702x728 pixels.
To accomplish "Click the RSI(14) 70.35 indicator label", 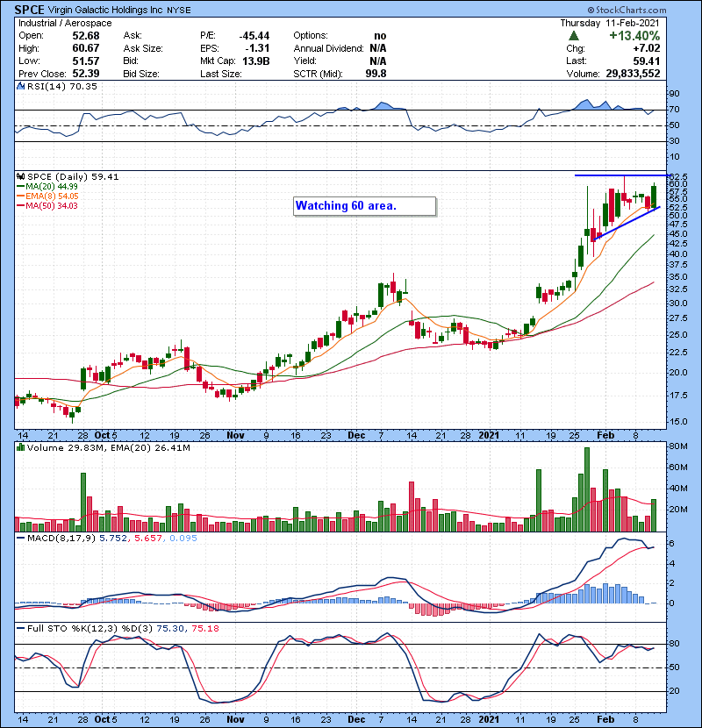I will [x=62, y=86].
